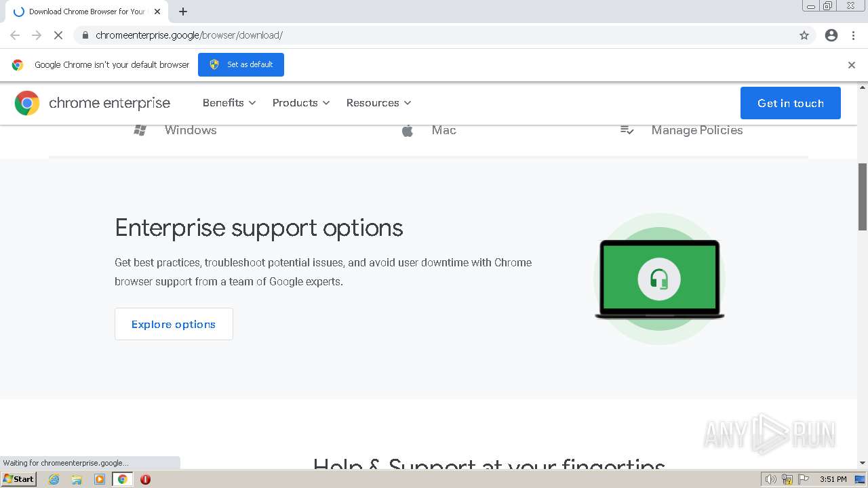Click the chrome enterprise wordmark text
The image size is (868, 488).
(109, 103)
